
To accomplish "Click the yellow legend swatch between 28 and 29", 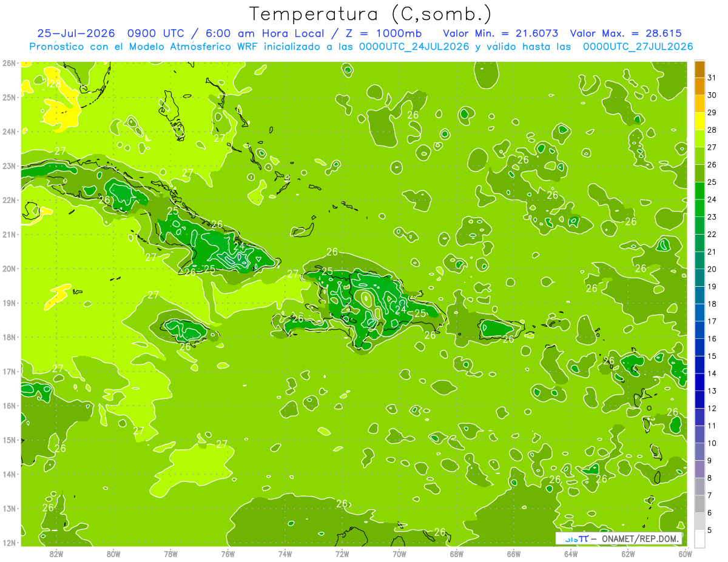I will (699, 121).
